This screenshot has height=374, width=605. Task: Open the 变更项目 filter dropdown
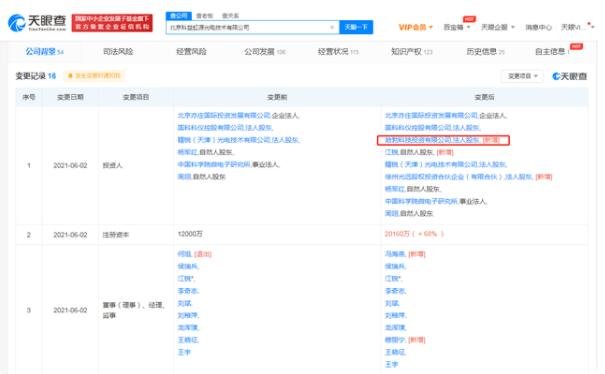click(x=522, y=76)
